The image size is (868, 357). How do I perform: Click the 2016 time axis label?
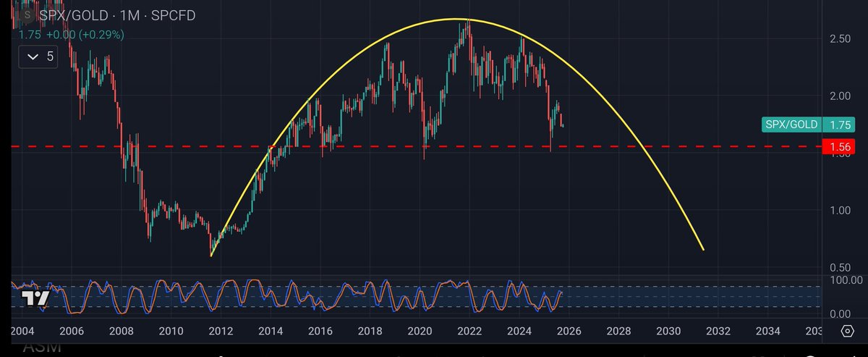point(320,331)
